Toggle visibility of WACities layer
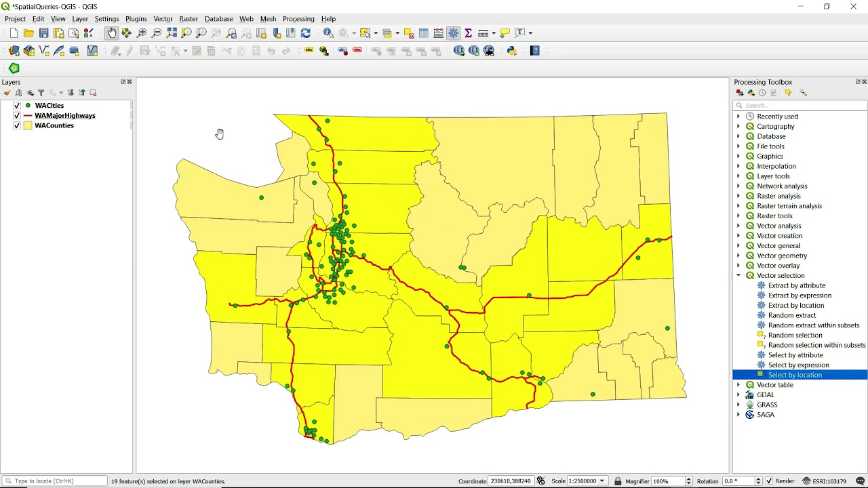Screen dimensions: 868x488 (x=17, y=106)
